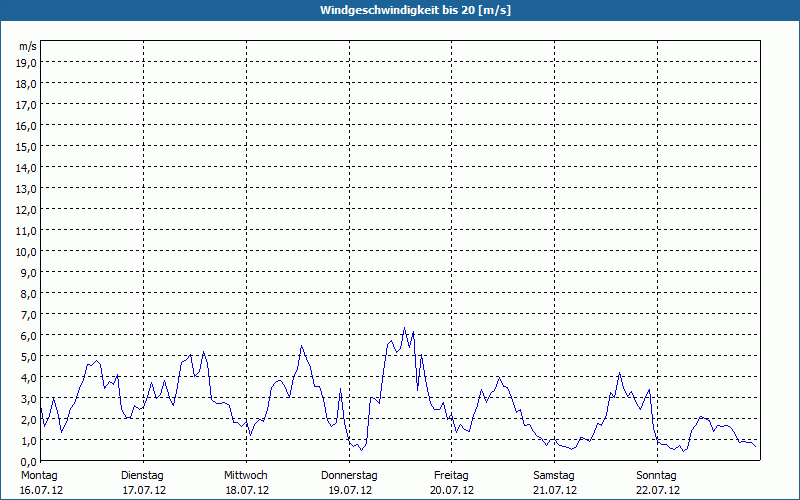The height and width of the screenshot is (500, 800).
Task: Click the "0,0" y-axis origin label
Action: tap(27, 461)
